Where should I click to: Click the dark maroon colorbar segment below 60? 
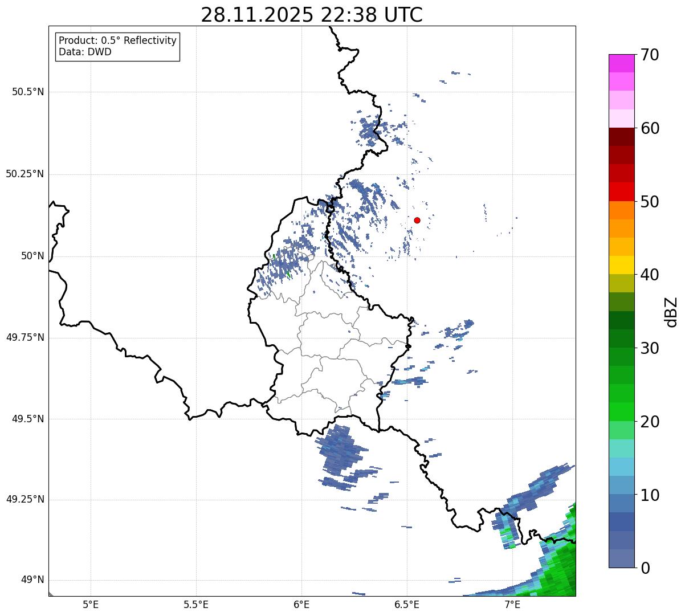[x=621, y=137]
